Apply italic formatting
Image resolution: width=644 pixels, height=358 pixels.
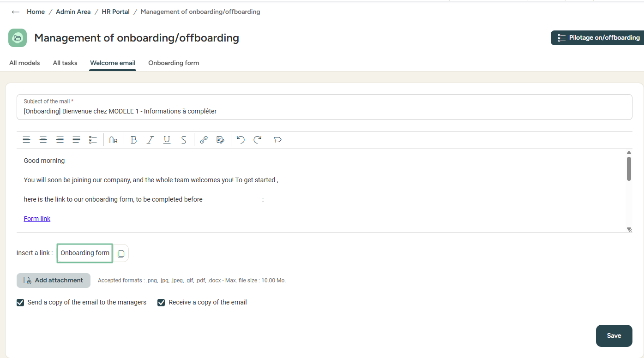click(x=150, y=140)
